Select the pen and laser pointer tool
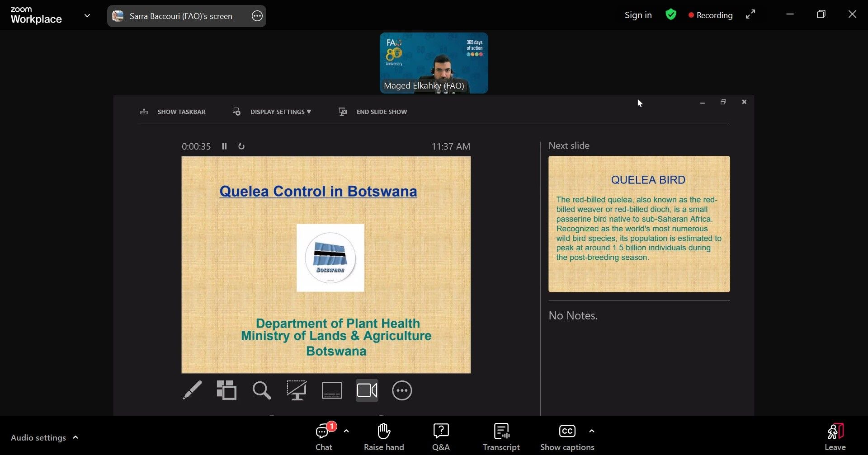This screenshot has width=868, height=455. pyautogui.click(x=192, y=390)
